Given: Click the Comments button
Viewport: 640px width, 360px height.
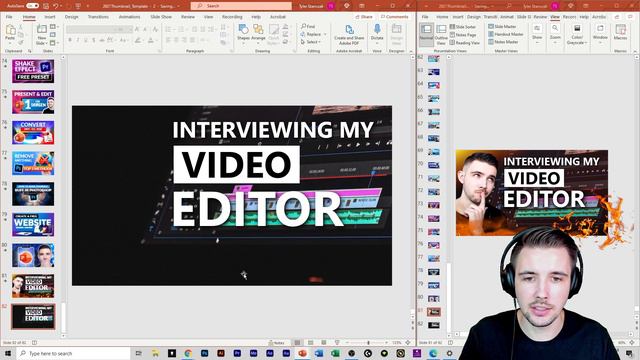Looking at the screenshot, I should coord(395,17).
